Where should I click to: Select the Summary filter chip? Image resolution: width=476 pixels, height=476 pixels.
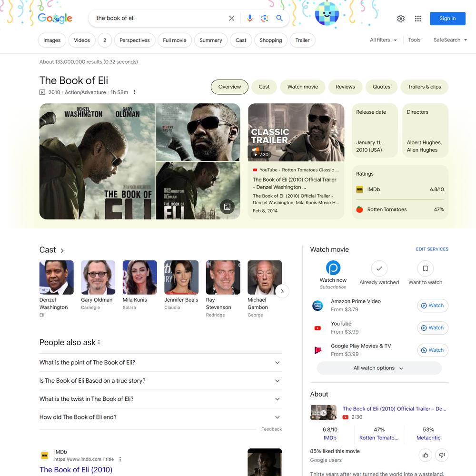211,40
